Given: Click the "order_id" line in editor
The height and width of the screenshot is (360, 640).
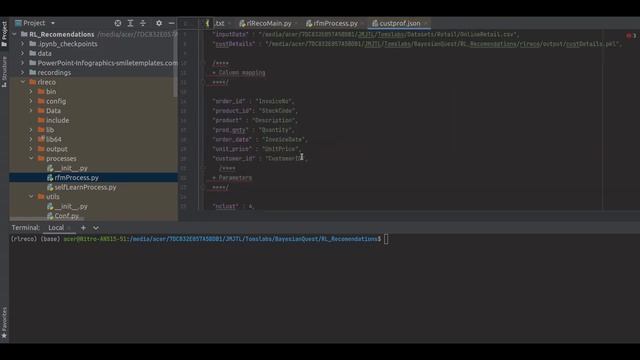Looking at the screenshot, I should [253, 101].
